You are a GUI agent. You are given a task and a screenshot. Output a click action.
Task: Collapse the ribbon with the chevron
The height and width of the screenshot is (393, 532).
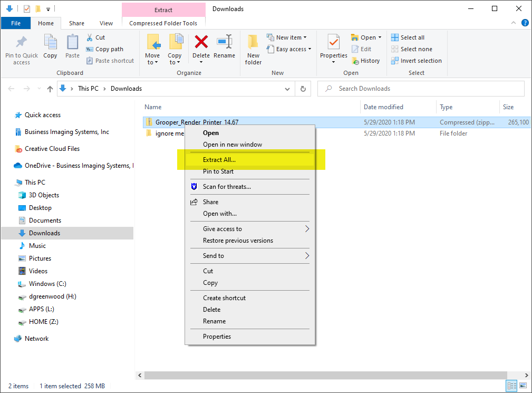pos(514,23)
